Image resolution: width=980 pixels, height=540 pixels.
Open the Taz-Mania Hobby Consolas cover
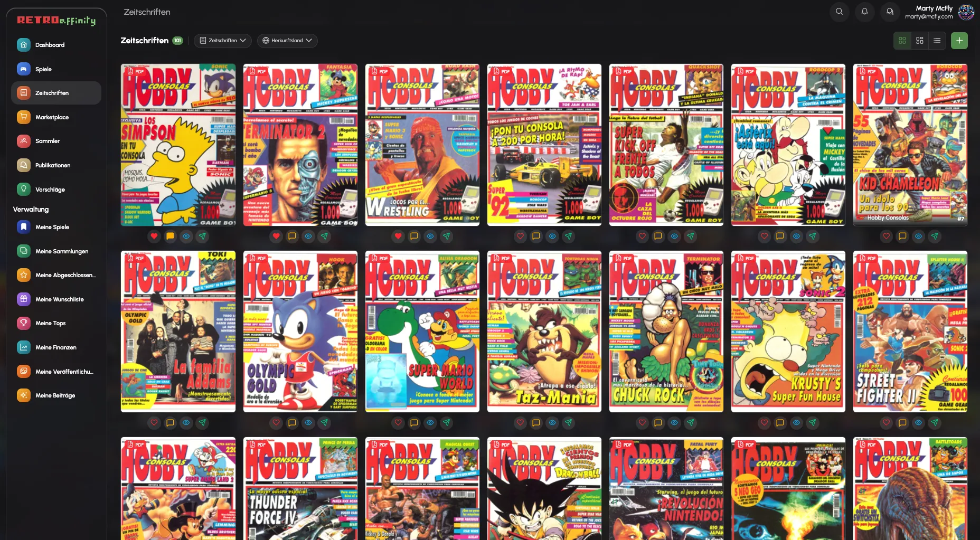[544, 331]
